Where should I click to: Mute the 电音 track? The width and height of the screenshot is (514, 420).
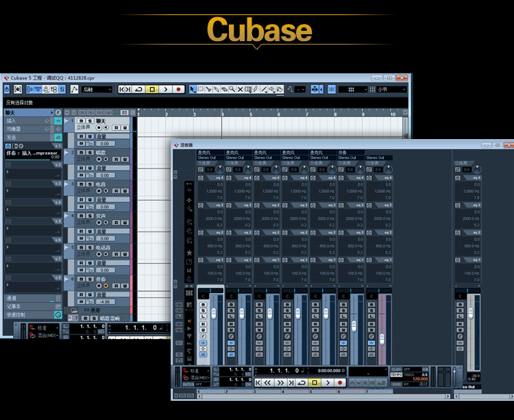click(82, 184)
